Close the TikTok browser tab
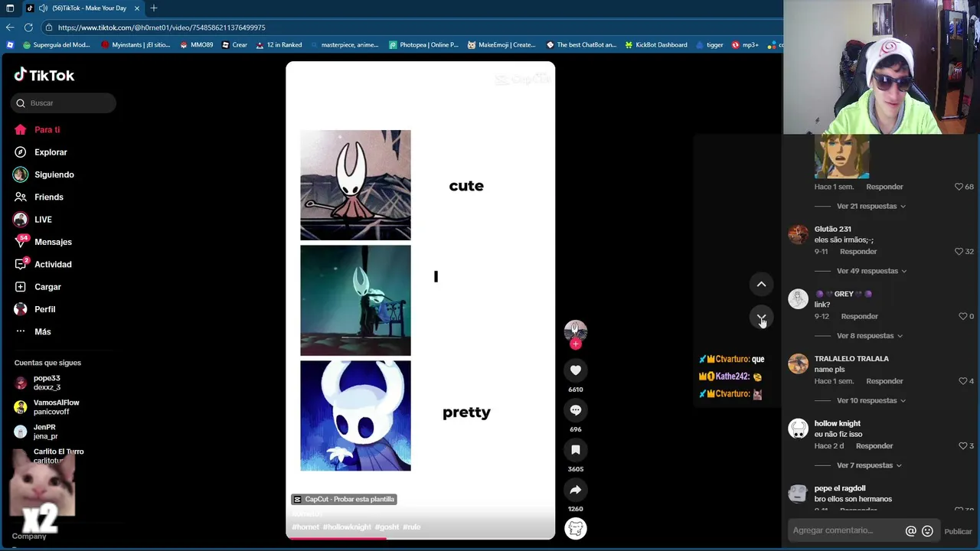 point(137,8)
